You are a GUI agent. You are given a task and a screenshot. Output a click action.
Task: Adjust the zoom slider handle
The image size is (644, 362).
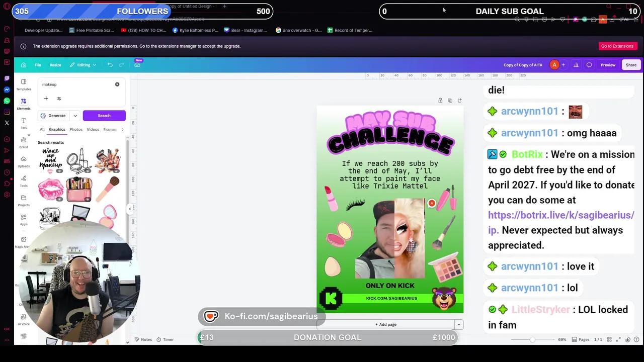532,339
